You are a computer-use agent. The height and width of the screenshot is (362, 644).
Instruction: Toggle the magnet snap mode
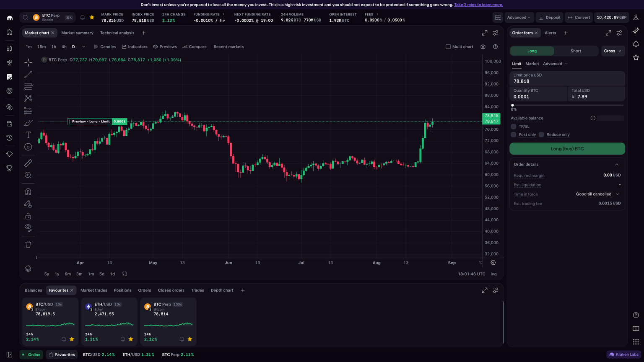28,191
